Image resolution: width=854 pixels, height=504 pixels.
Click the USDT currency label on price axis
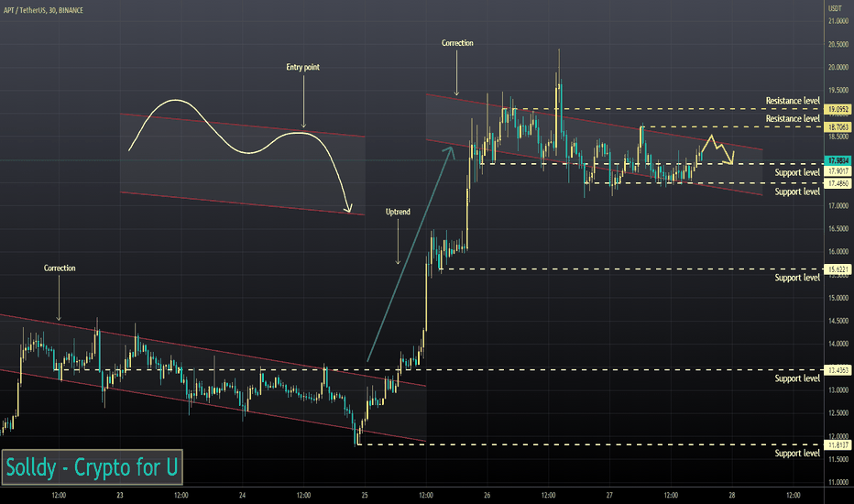[835, 8]
